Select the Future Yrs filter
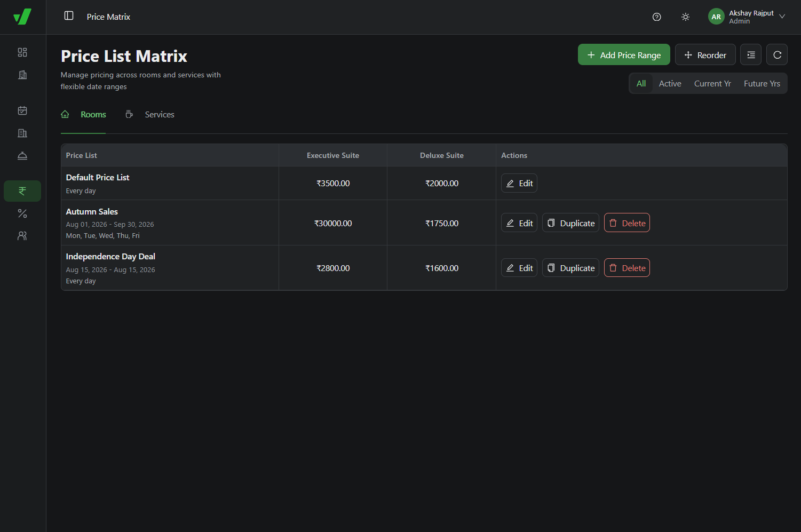801x532 pixels. [762, 84]
